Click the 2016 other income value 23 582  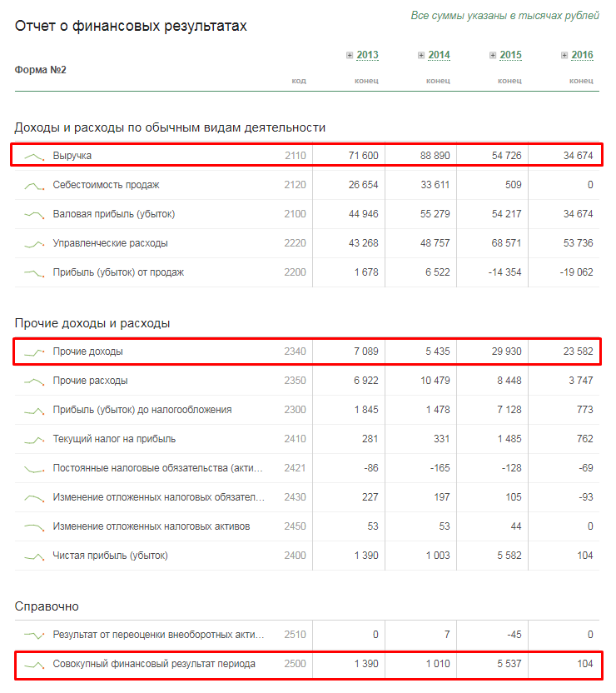click(x=578, y=351)
